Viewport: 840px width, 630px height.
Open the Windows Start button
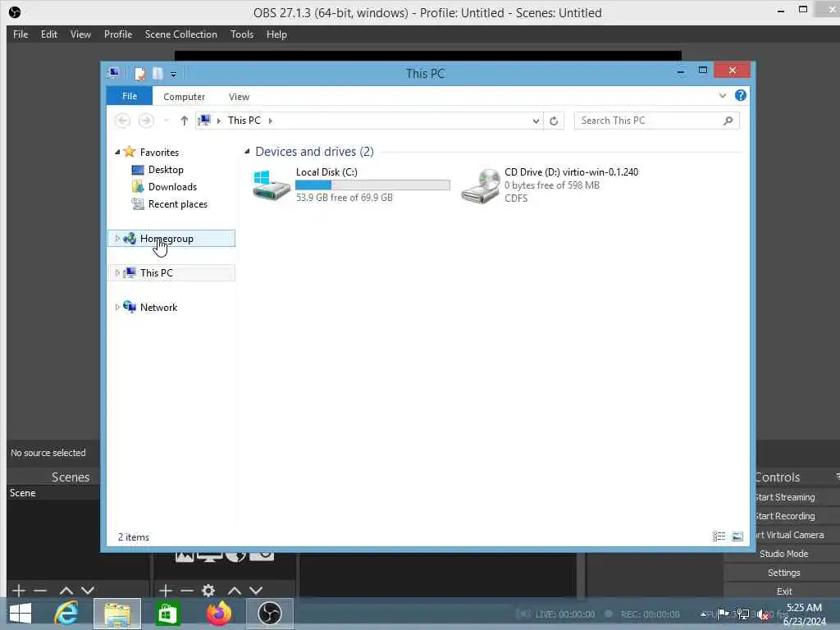click(x=21, y=614)
